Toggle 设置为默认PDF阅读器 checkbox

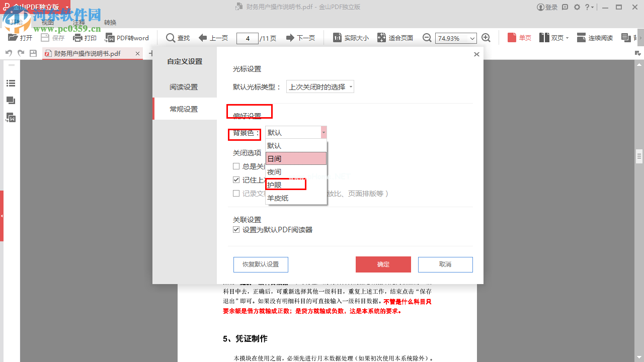(x=236, y=230)
